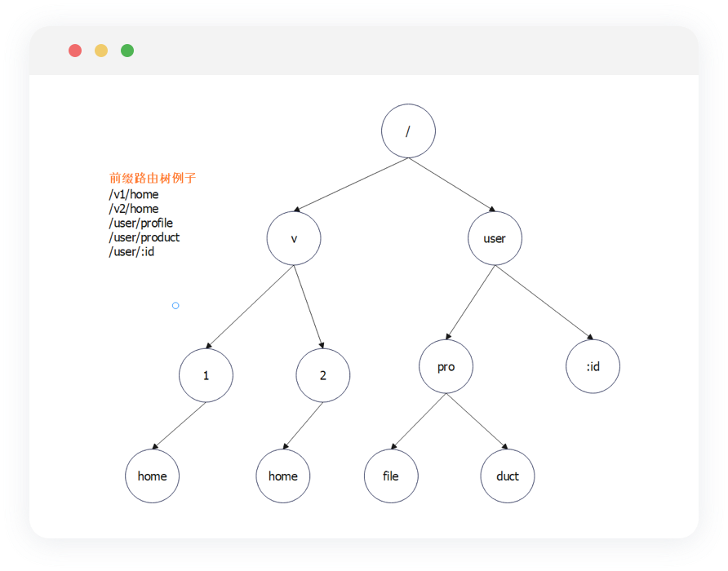
Task: Click the text "/user/profile"
Action: 140,223
